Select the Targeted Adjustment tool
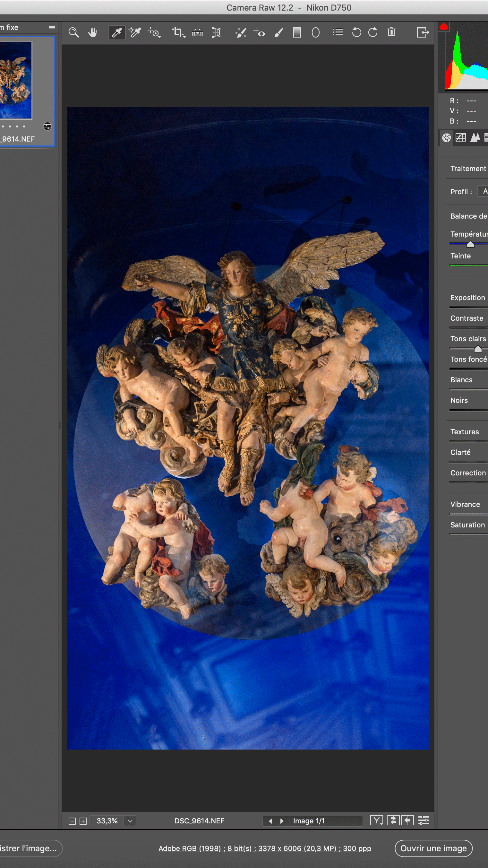The width and height of the screenshot is (488, 868). tap(154, 33)
